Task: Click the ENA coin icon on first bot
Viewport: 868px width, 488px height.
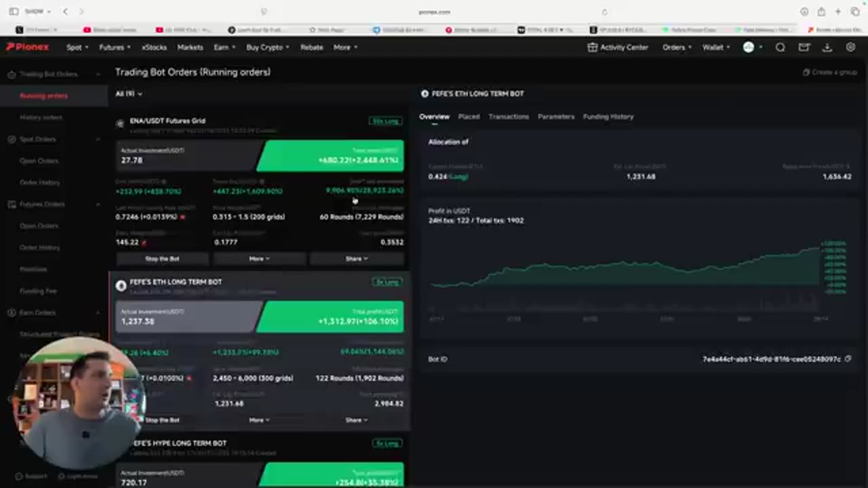Action: 120,123
